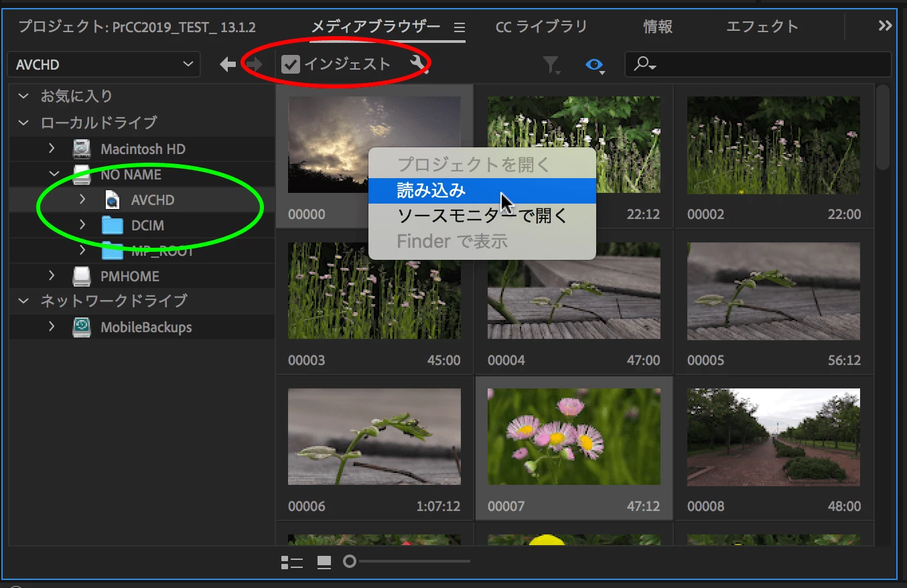This screenshot has height=588, width=907.
Task: Select the 00004 clip thumbnail
Action: tap(574, 291)
